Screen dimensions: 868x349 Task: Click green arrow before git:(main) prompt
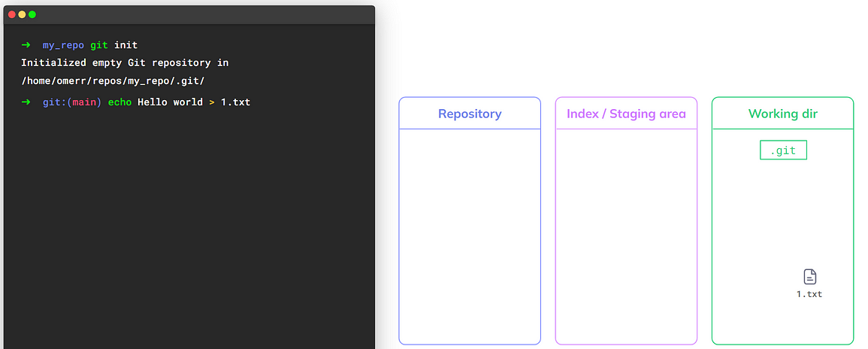26,102
